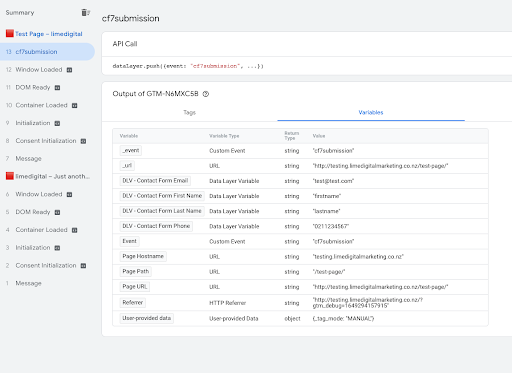Open the Summary view
This screenshot has height=373, width=512.
click(20, 13)
